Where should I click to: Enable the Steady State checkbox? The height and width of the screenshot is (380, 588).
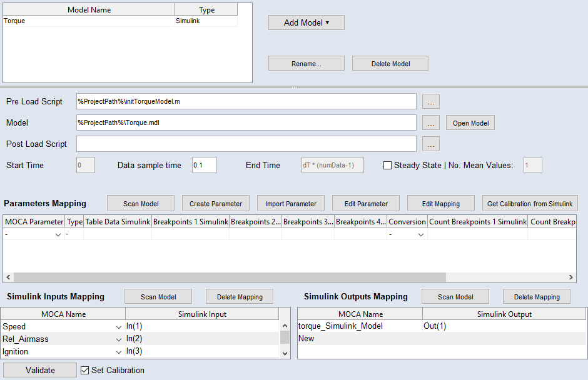pos(388,166)
